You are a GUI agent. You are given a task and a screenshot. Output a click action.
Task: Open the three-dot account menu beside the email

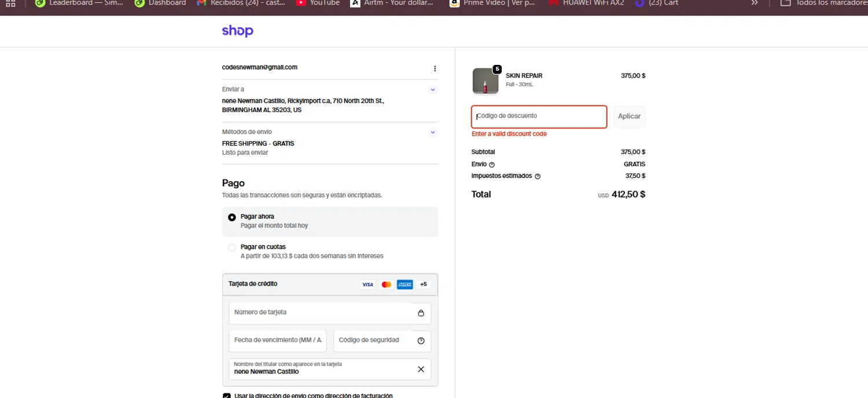click(x=435, y=68)
